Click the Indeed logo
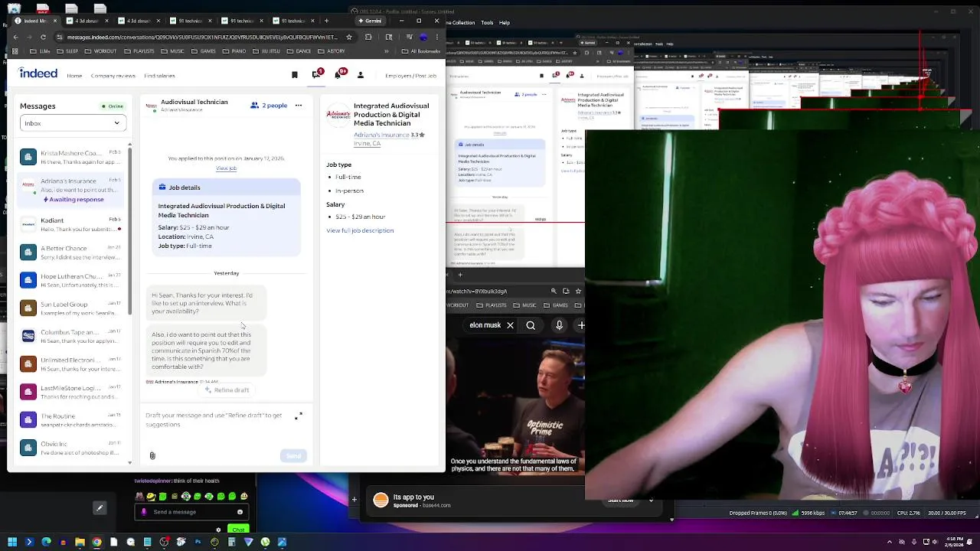980x551 pixels. [38, 73]
